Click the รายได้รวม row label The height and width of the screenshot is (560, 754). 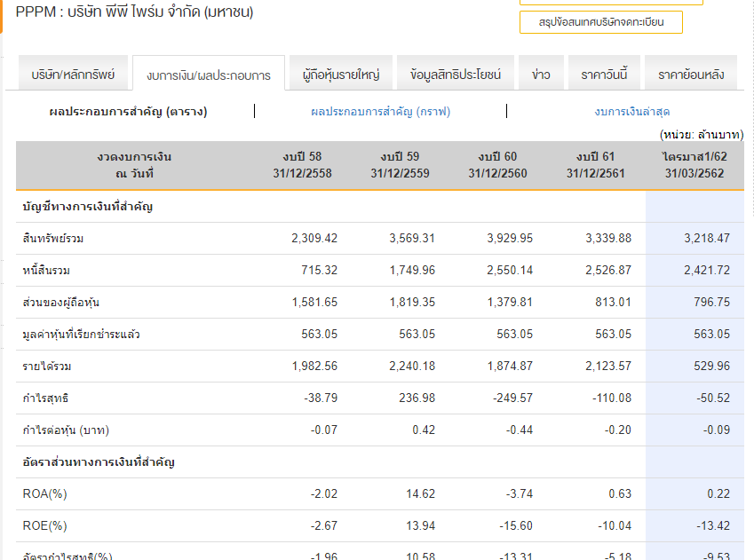(x=47, y=367)
